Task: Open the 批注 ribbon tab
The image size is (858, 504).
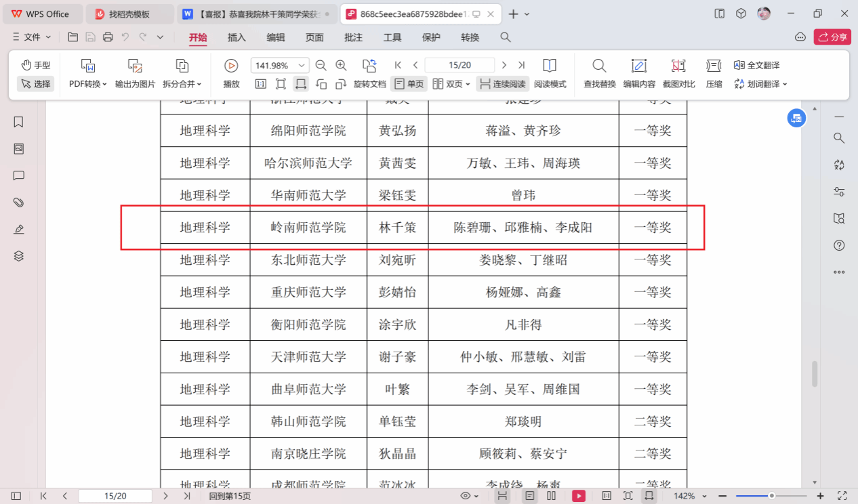Action: pyautogui.click(x=353, y=37)
